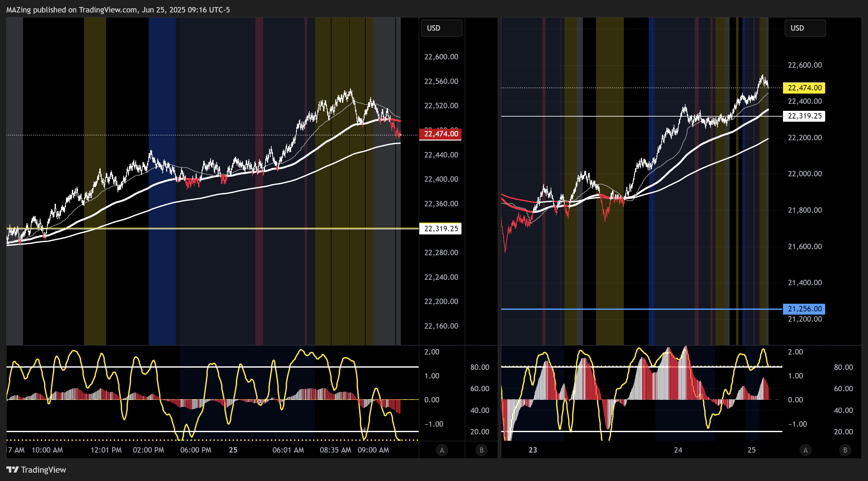Click the 22,160.00 price axis value
Image resolution: width=868 pixels, height=481 pixels.
click(x=441, y=326)
